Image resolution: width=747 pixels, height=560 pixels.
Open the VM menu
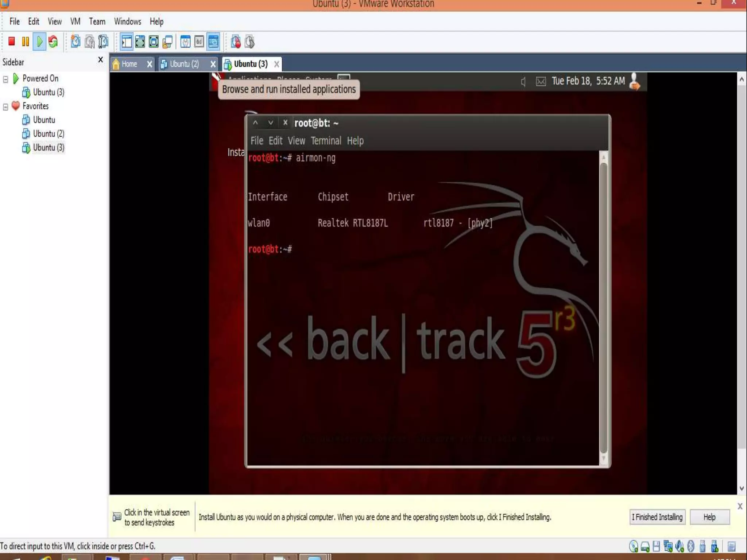tap(75, 22)
